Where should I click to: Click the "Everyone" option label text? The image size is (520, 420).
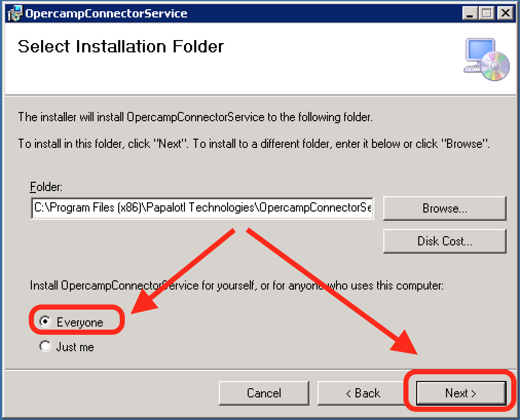tap(80, 322)
